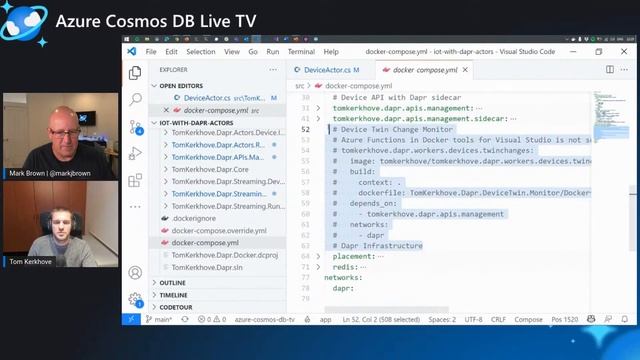
Task: Unfold the placement code block
Action: tap(318, 256)
